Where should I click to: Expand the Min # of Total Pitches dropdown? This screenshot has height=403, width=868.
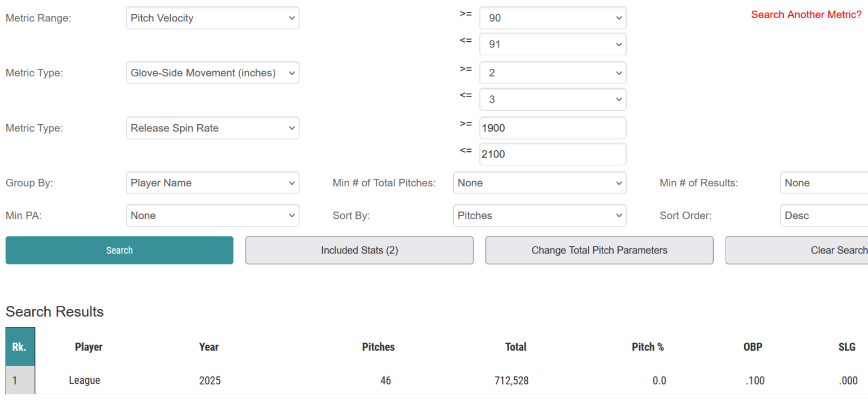click(539, 183)
